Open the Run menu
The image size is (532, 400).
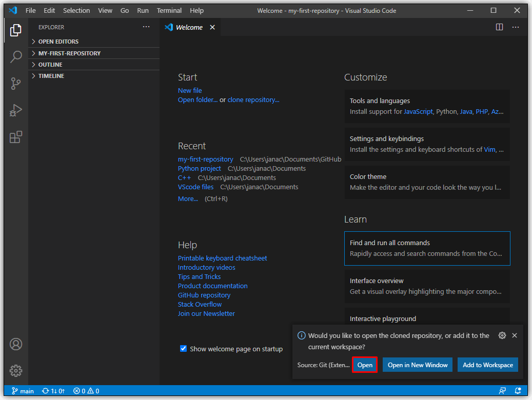click(143, 11)
